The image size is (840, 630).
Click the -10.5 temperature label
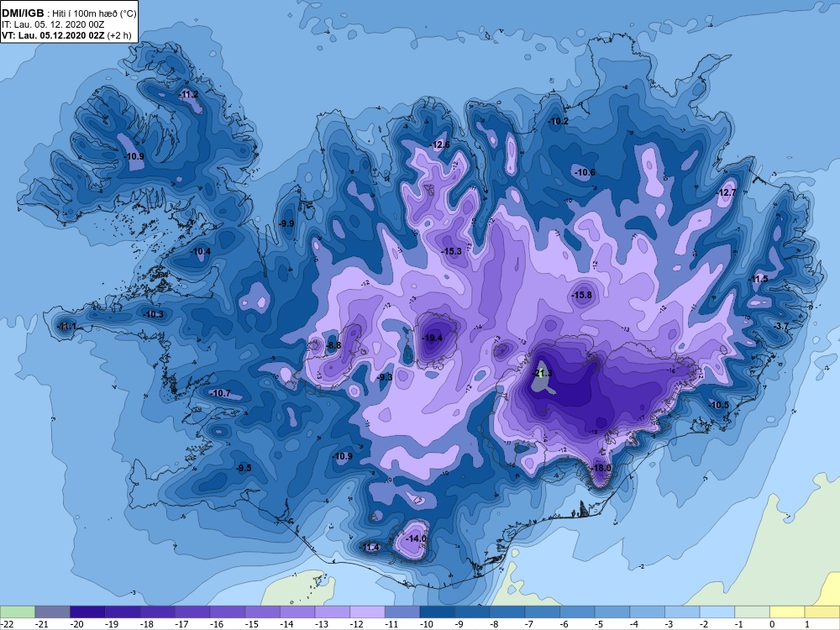tap(718, 405)
